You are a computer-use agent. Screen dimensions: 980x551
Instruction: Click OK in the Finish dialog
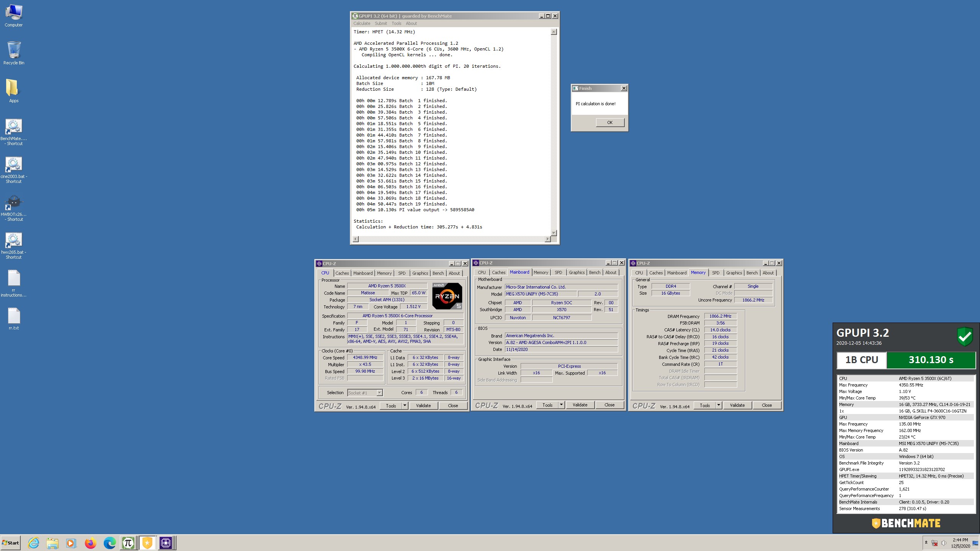(x=610, y=122)
